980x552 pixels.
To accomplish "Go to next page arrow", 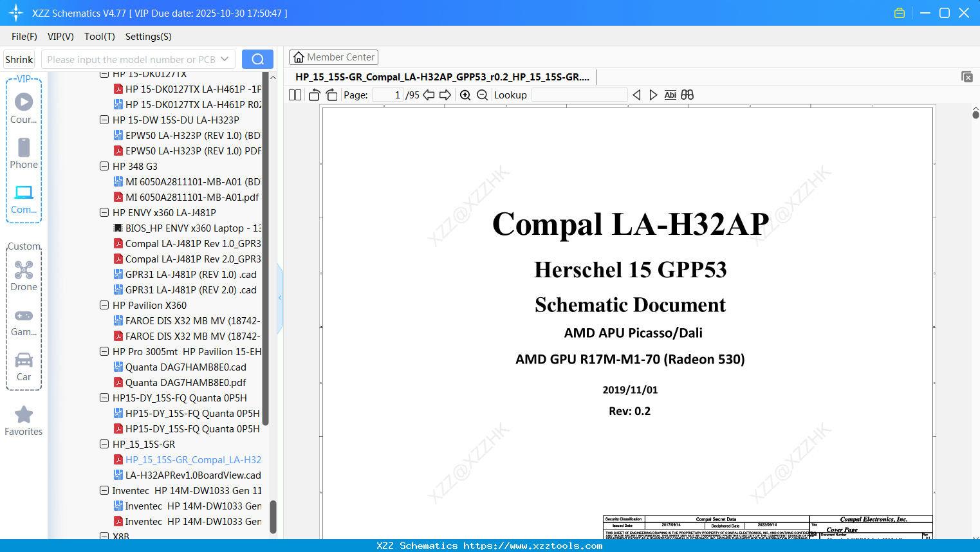I will (x=445, y=95).
